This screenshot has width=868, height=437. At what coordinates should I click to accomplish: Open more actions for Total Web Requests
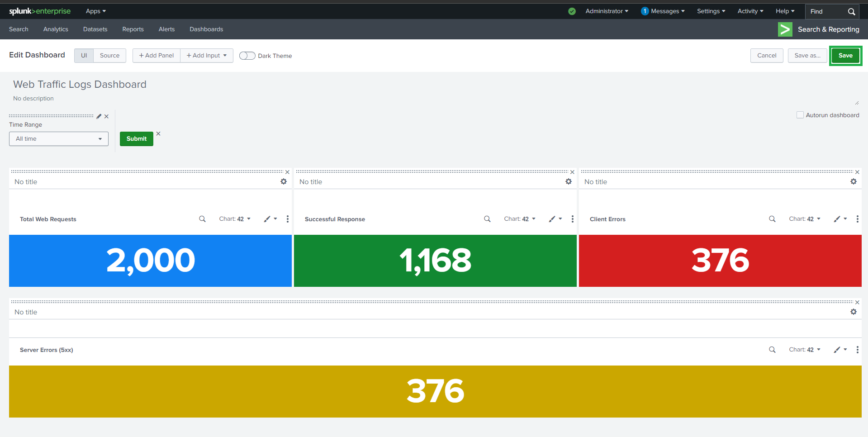point(288,219)
